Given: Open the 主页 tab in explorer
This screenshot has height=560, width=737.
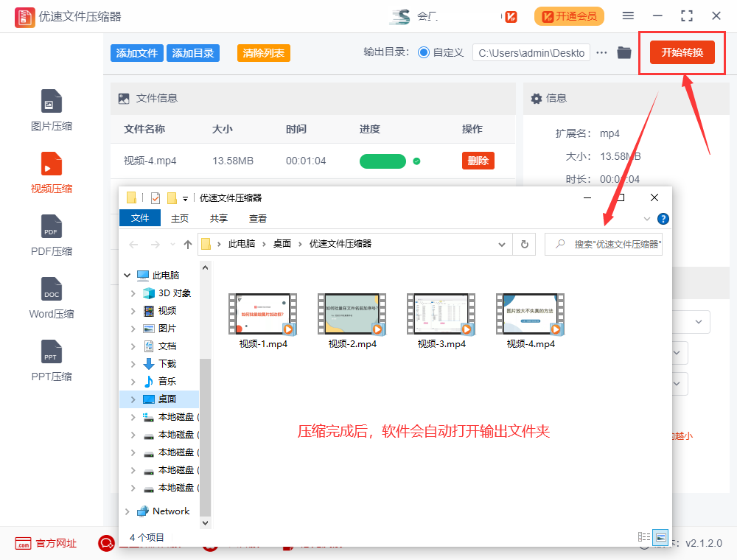Looking at the screenshot, I should point(180,218).
